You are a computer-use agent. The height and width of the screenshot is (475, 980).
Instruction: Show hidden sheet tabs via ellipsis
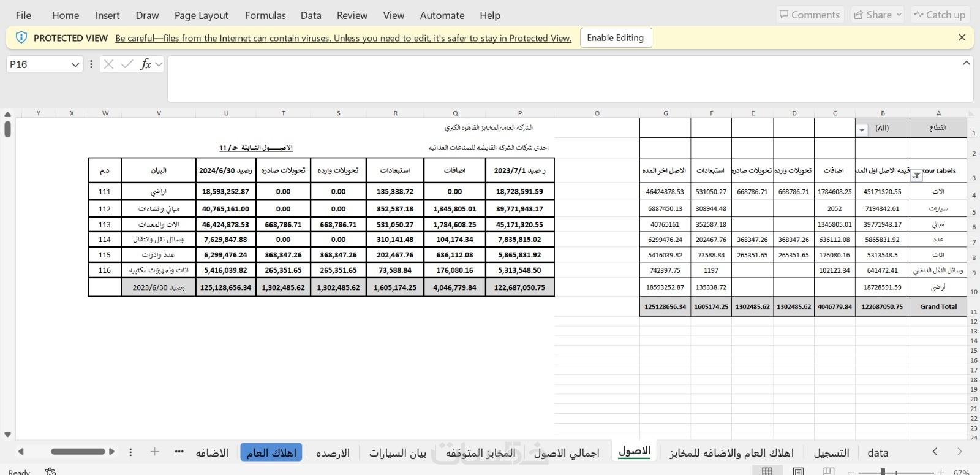pos(179,452)
